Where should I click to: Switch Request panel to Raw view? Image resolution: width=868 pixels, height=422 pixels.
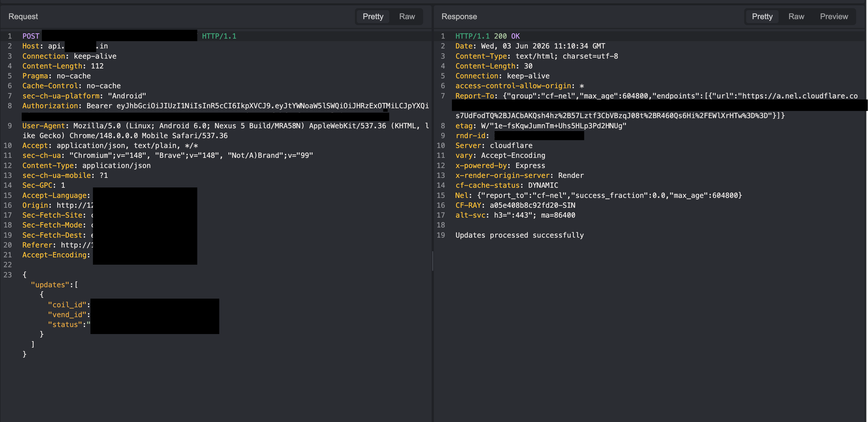click(x=407, y=17)
